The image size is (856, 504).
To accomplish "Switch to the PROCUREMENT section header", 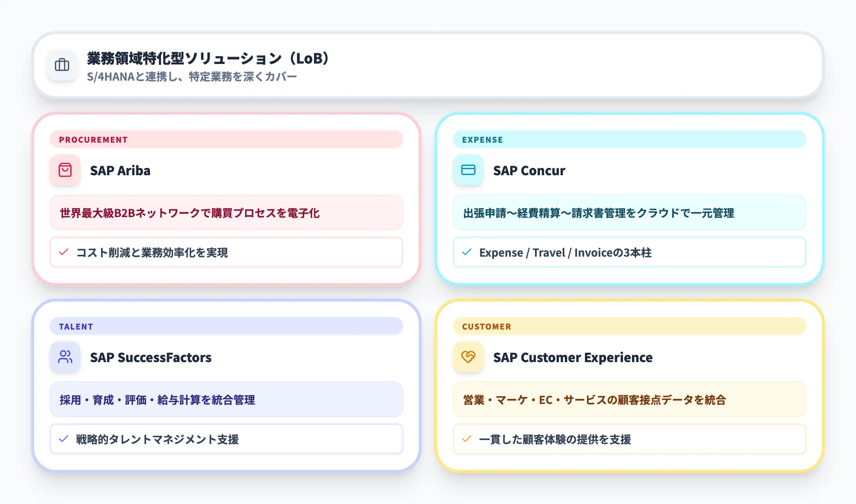I will point(93,140).
